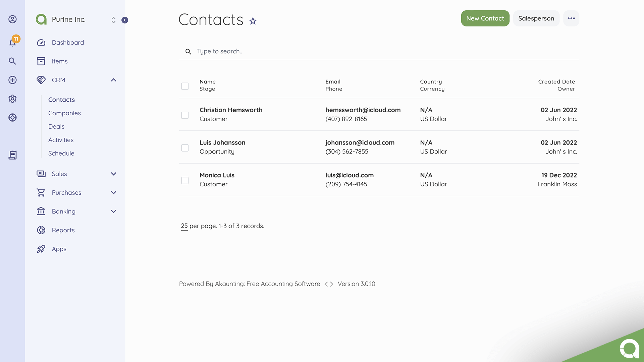Tick the Monica Luis row checkbox

pyautogui.click(x=185, y=181)
